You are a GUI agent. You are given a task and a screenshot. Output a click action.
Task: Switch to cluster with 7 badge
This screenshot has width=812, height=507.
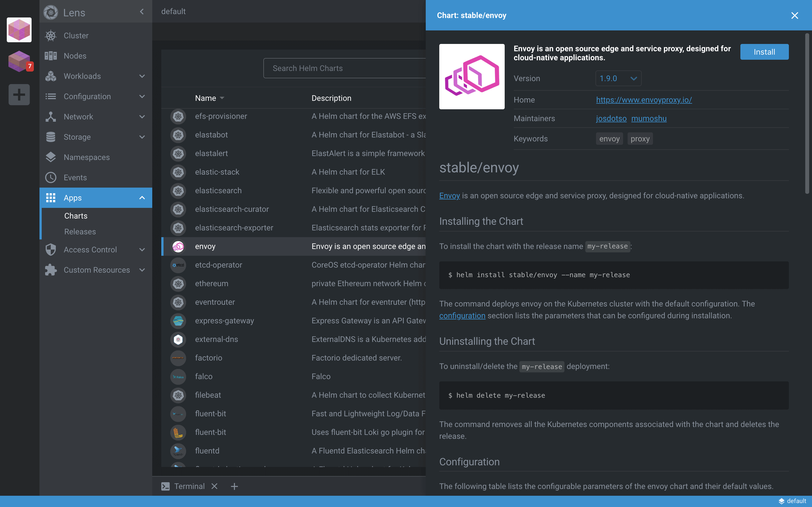[x=19, y=61]
